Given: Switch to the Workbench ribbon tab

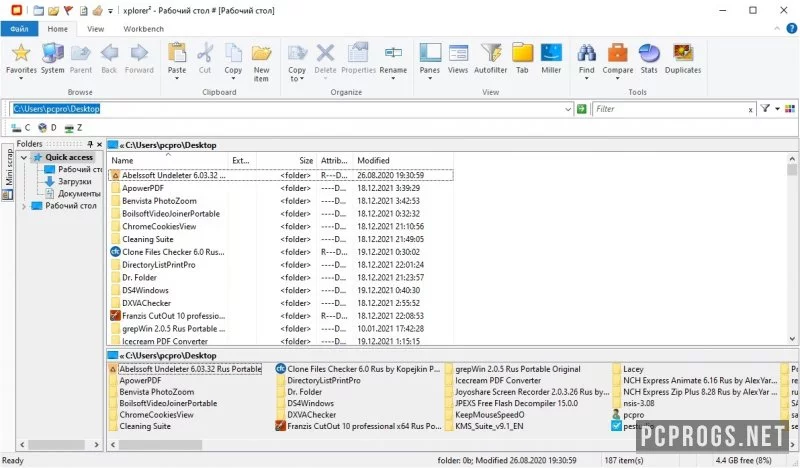Looking at the screenshot, I should [143, 29].
